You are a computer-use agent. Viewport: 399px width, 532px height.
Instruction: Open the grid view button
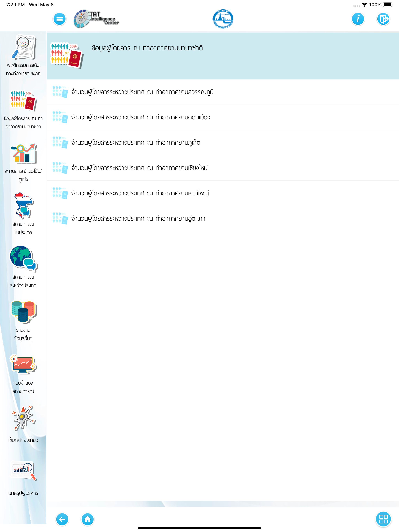click(x=383, y=519)
